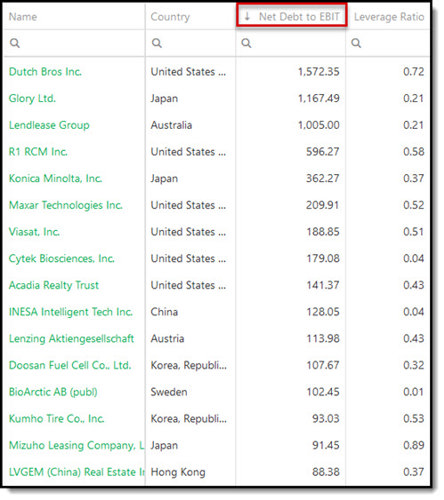This screenshot has width=444, height=500.
Task: Select Korea cell in Kumho Tire row
Action: [189, 418]
